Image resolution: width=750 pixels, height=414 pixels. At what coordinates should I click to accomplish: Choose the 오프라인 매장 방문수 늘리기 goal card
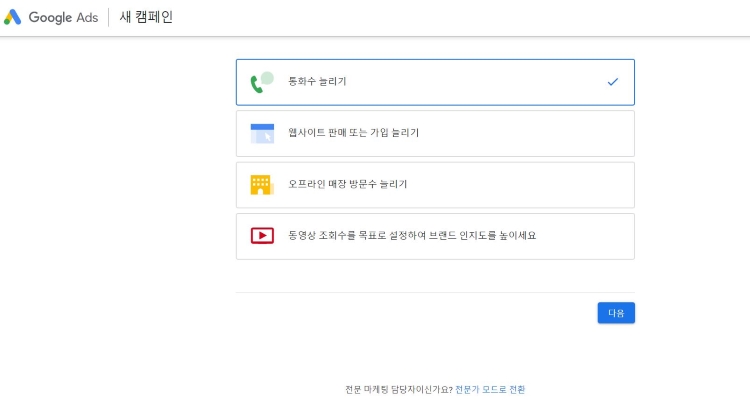435,185
